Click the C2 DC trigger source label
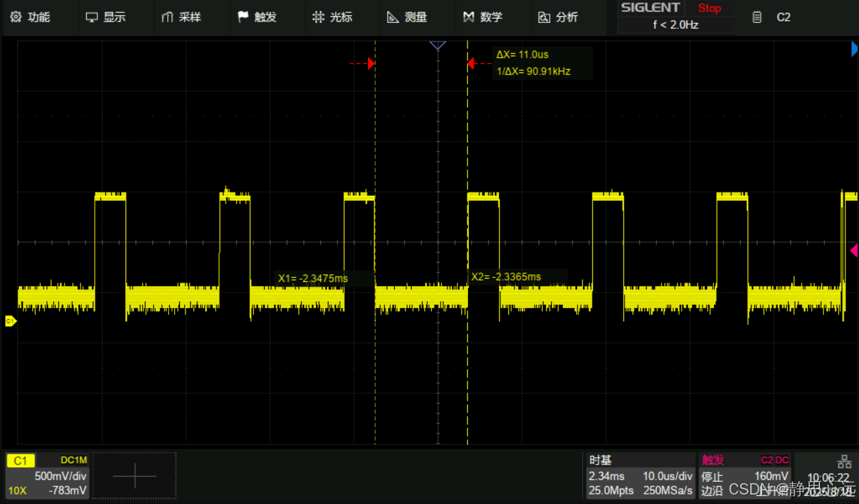The height and width of the screenshot is (504, 859). point(775,460)
